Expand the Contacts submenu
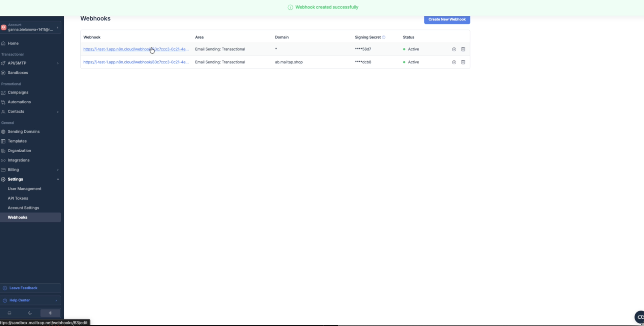Screen dimensions: 644x326 click(x=58, y=112)
